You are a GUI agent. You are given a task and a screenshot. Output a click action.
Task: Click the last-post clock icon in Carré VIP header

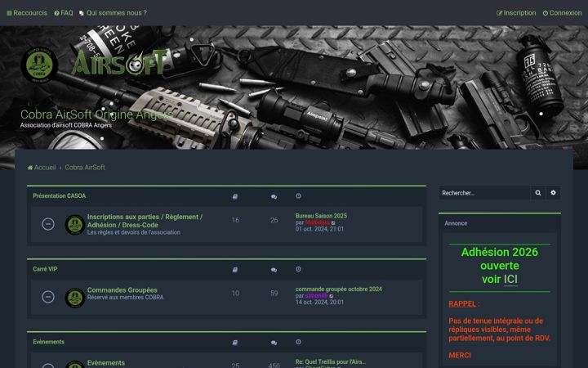[299, 269]
